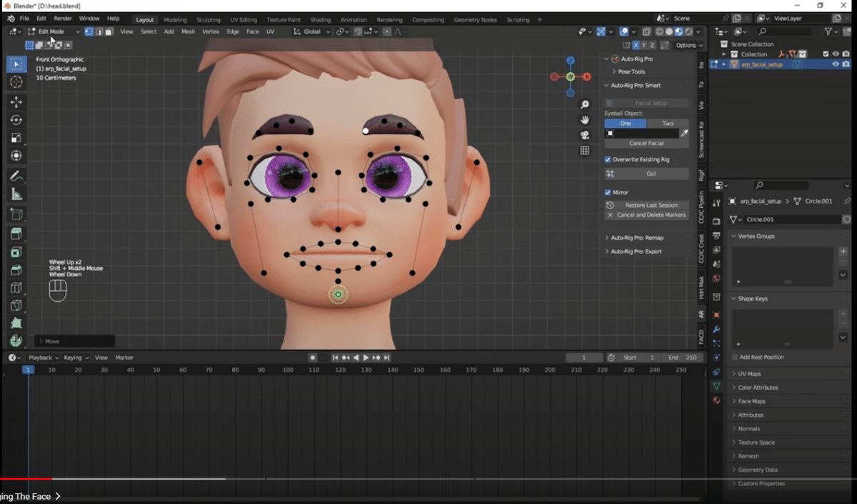Image resolution: width=857 pixels, height=504 pixels.
Task: Open the Playback dropdown in timeline
Action: pos(43,358)
